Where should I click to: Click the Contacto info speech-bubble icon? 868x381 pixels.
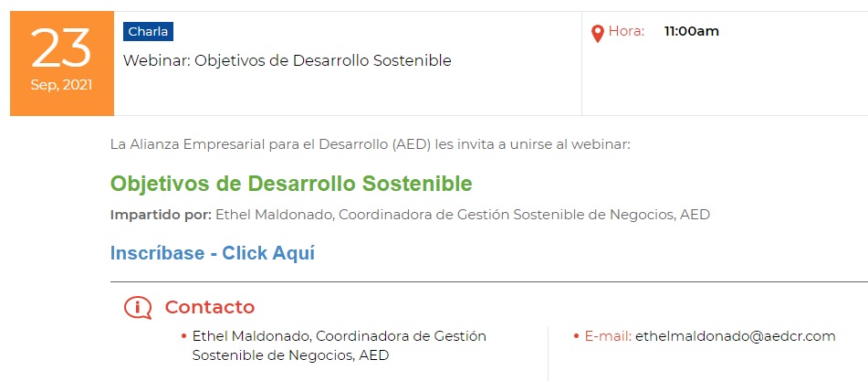138,308
